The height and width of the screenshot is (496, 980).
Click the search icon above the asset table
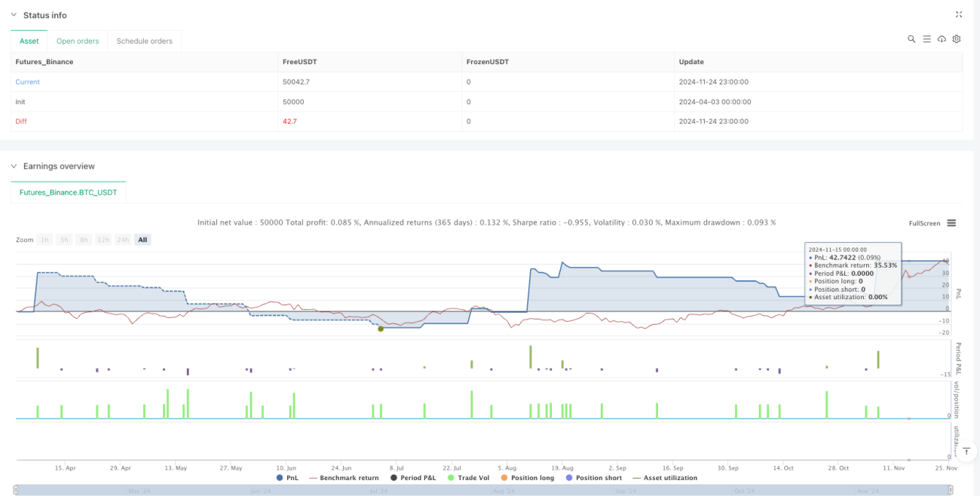911,39
